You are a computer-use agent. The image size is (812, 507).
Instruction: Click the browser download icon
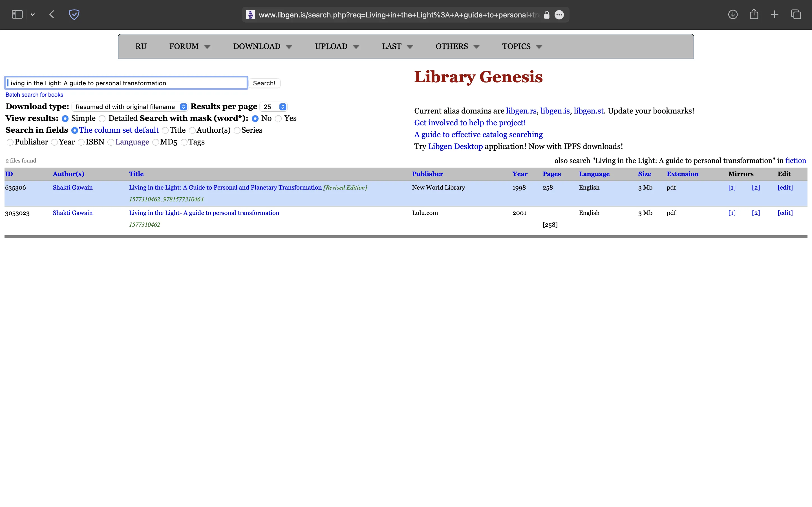(x=732, y=15)
